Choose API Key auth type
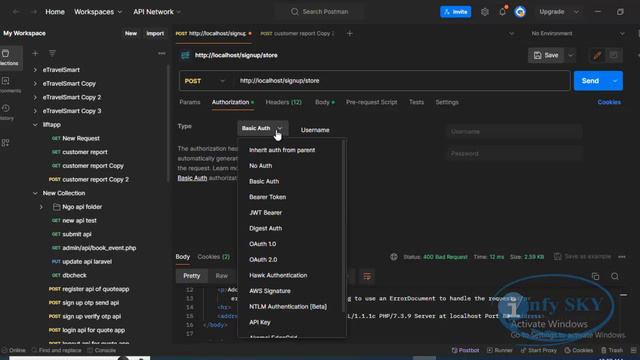 [260, 322]
